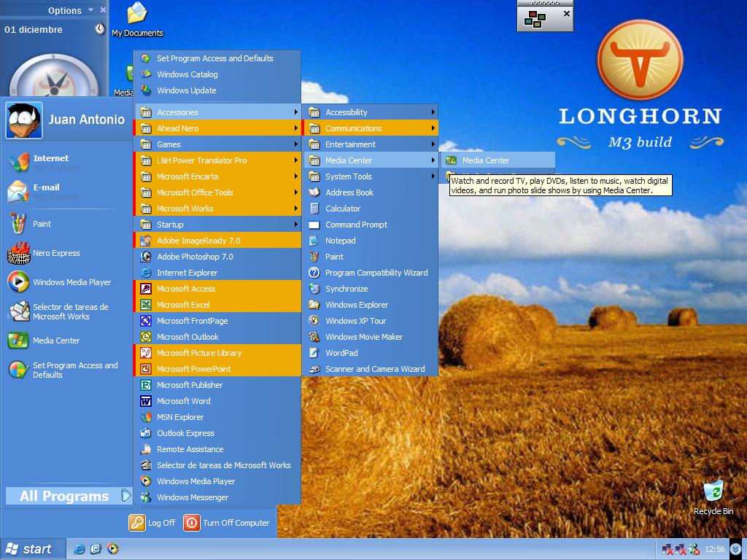Close the small floating toolbar window
Screen dimensions: 747x560
(x=566, y=14)
